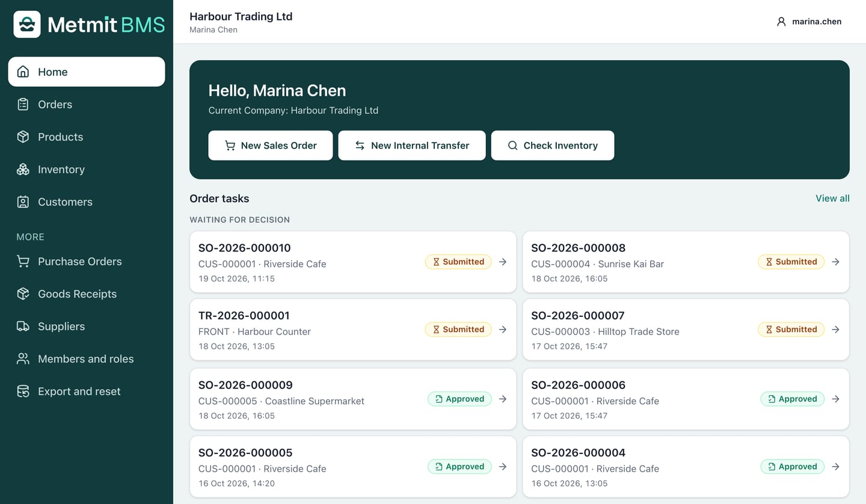This screenshot has height=504, width=866.
Task: Click the Coastline Supermarket customer text
Action: pos(315,401)
